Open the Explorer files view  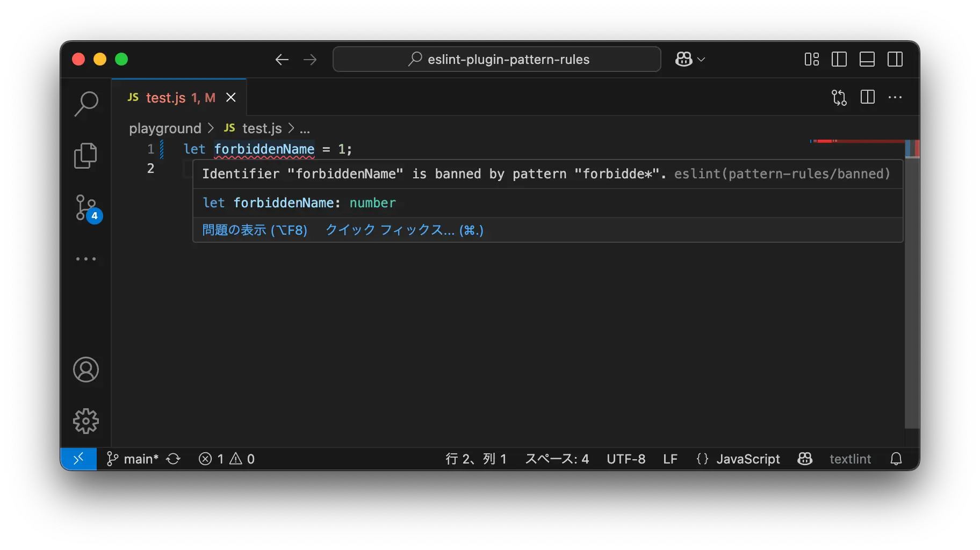pyautogui.click(x=86, y=156)
